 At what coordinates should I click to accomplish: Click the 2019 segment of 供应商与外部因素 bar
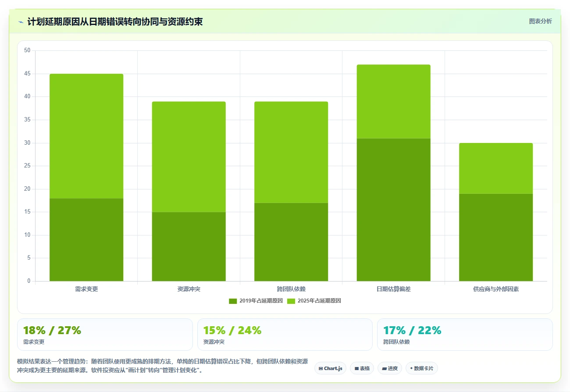pyautogui.click(x=496, y=237)
